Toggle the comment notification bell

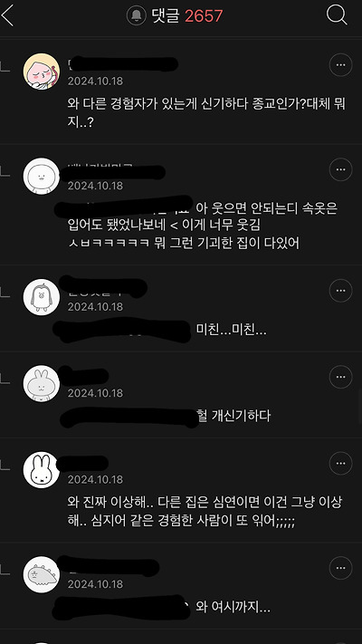tap(137, 16)
